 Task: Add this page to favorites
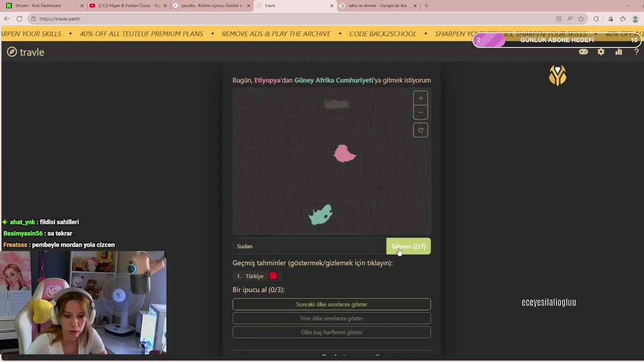coord(581,19)
